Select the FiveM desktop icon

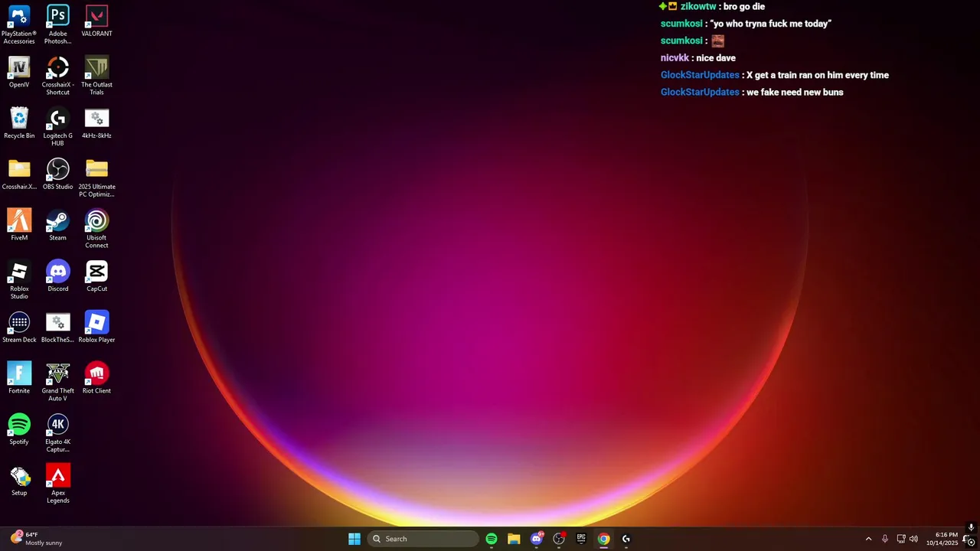coord(19,225)
